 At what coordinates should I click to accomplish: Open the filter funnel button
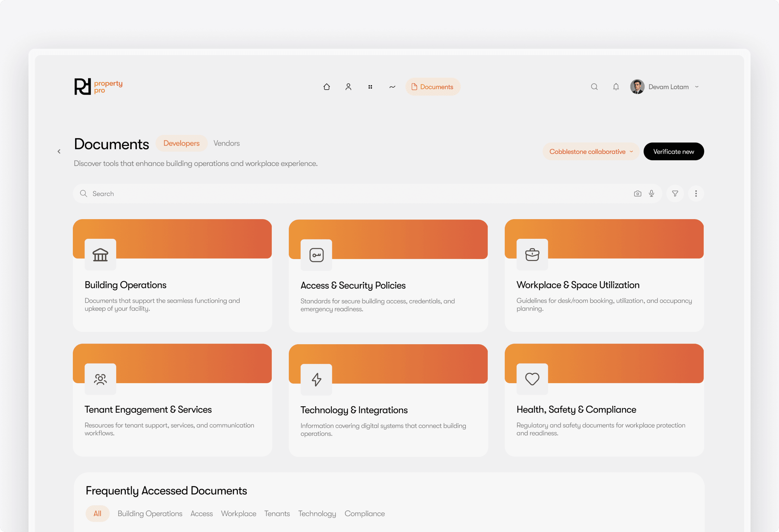click(x=675, y=193)
